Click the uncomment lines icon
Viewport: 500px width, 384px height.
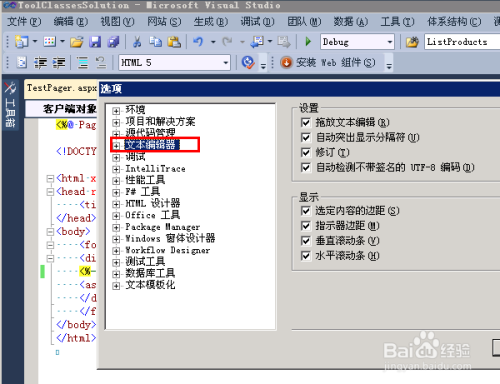[x=100, y=63]
